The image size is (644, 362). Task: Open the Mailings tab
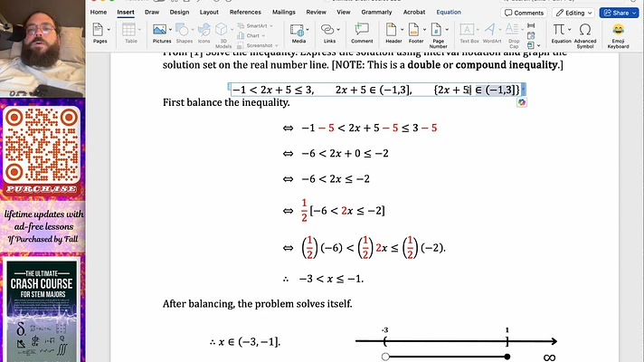click(284, 13)
